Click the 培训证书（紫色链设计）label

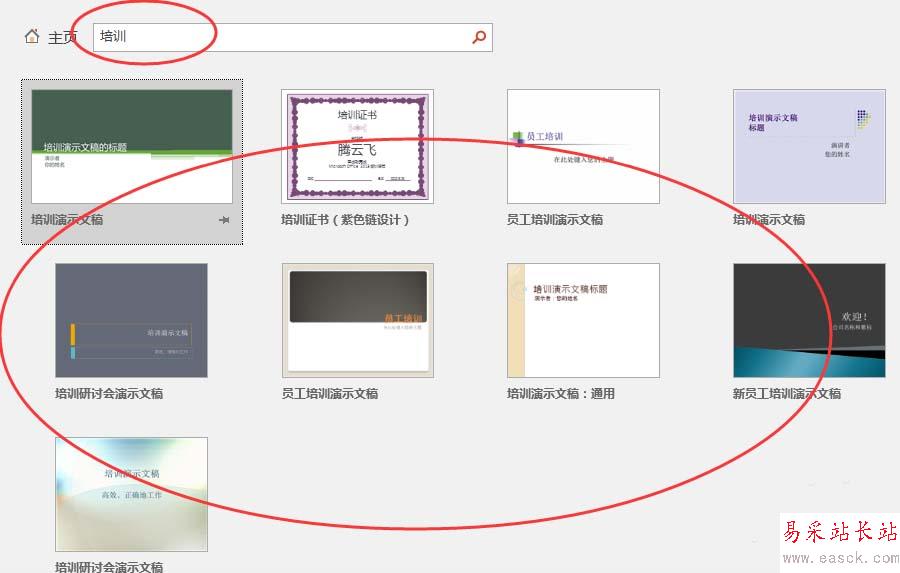pyautogui.click(x=345, y=220)
